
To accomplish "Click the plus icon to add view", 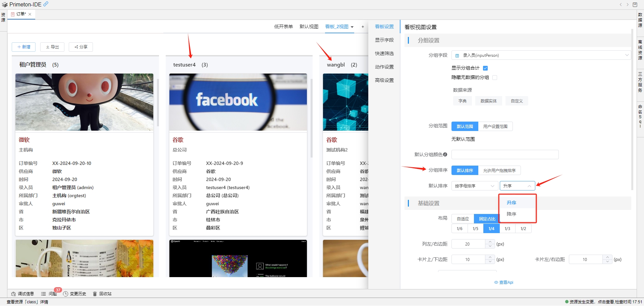I will (363, 27).
